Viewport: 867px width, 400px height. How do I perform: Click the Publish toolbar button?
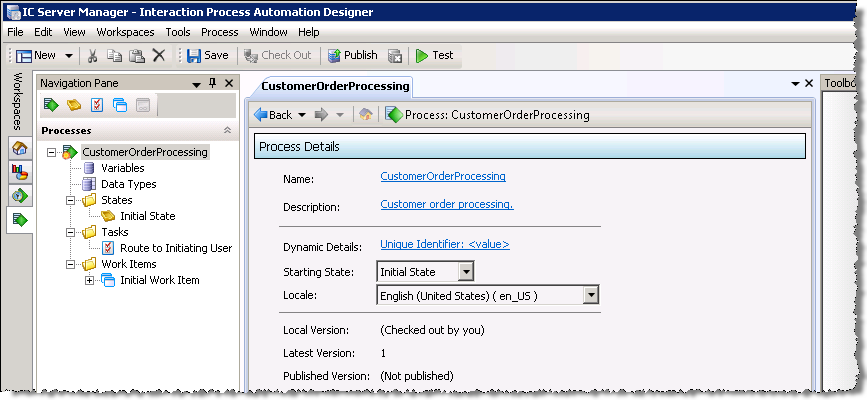coord(352,56)
